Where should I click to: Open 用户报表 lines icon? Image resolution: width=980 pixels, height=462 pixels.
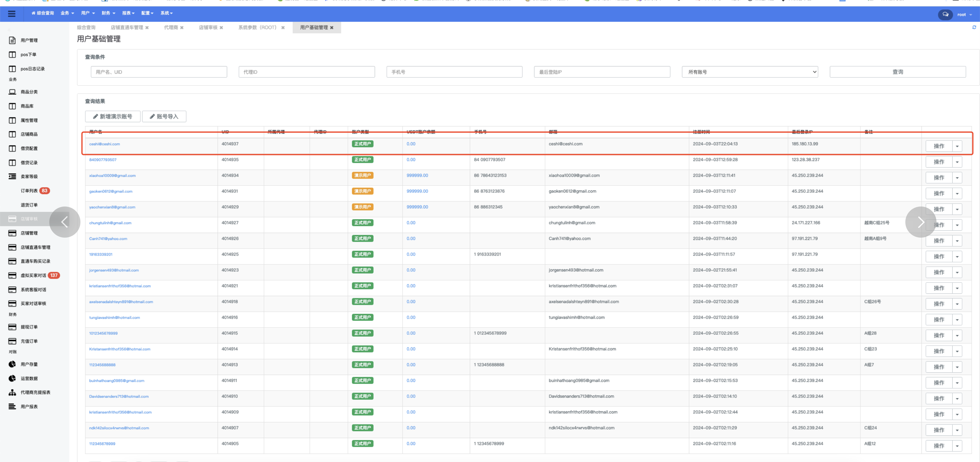click(x=12, y=406)
